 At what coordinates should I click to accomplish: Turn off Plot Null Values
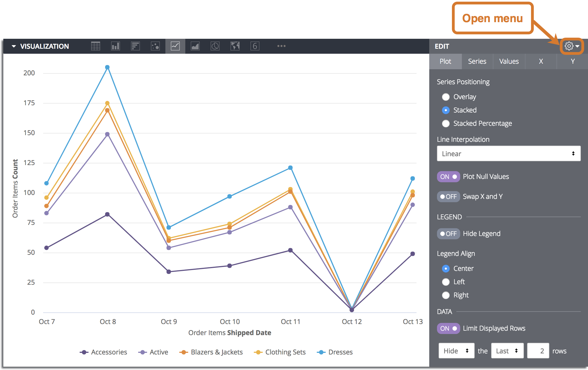(x=448, y=176)
